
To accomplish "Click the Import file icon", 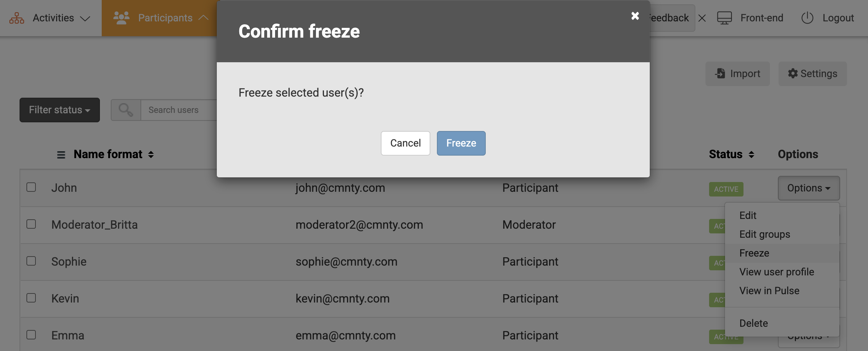I will 720,73.
